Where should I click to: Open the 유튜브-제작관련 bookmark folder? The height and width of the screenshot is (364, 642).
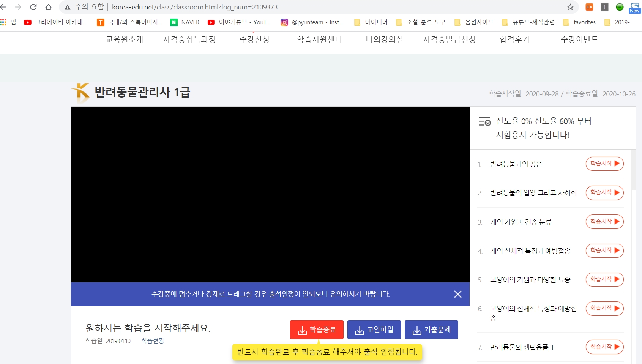(x=528, y=22)
